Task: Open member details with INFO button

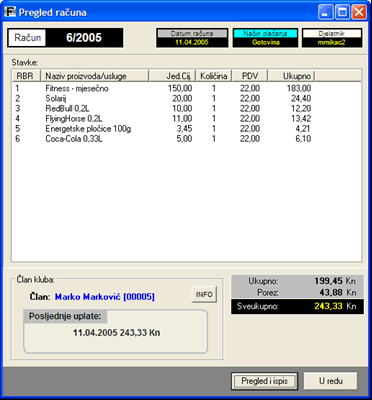Action: click(x=204, y=295)
